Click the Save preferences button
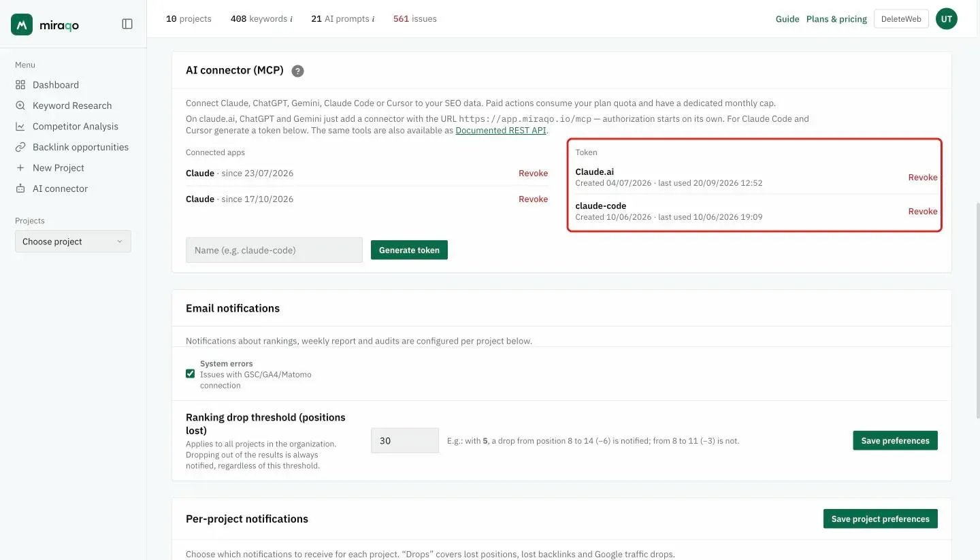This screenshot has height=560, width=980. (895, 441)
